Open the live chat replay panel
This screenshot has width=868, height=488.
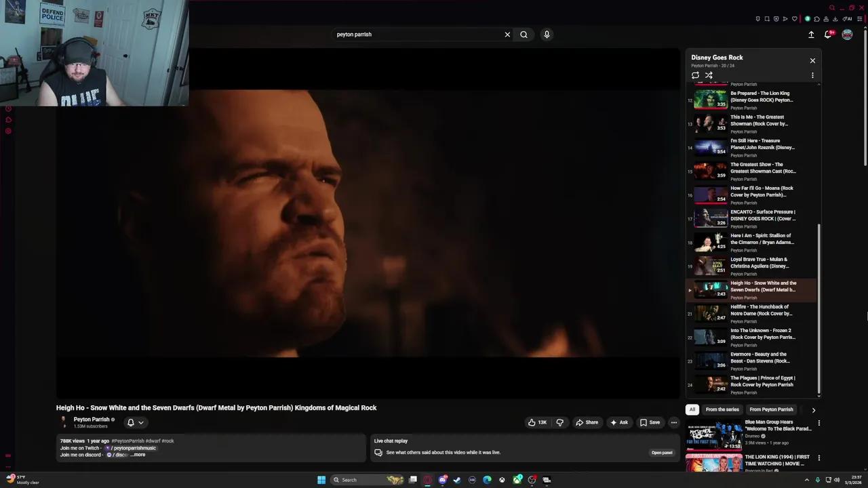pos(662,453)
